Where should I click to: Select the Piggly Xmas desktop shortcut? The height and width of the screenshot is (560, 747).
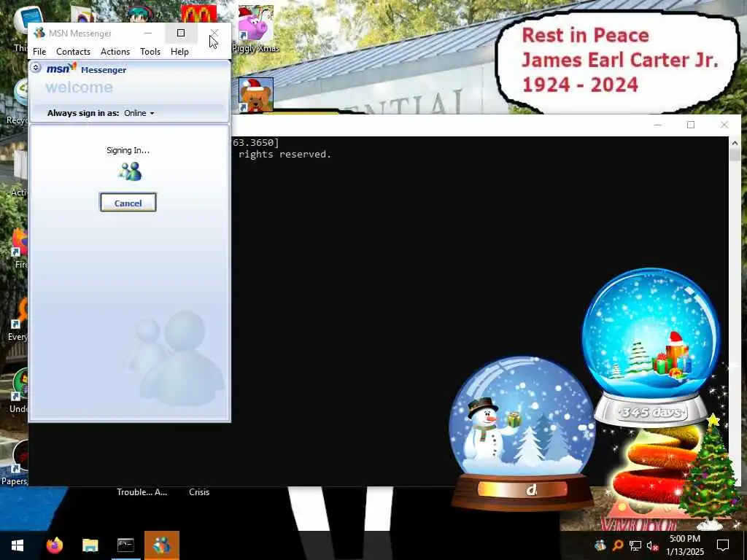pyautogui.click(x=256, y=28)
